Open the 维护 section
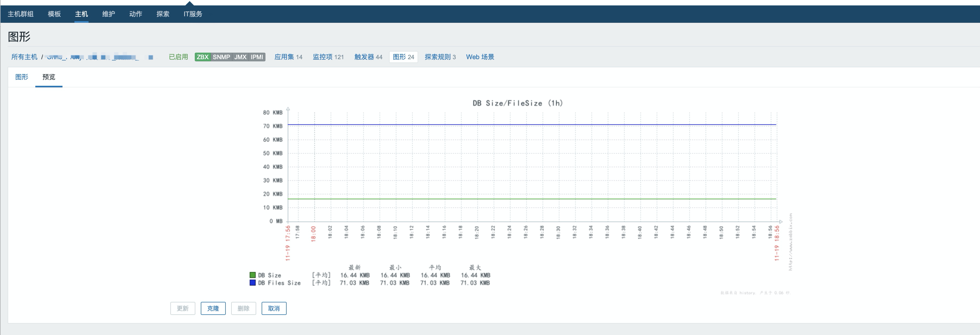The width and height of the screenshot is (980, 335). [108, 14]
